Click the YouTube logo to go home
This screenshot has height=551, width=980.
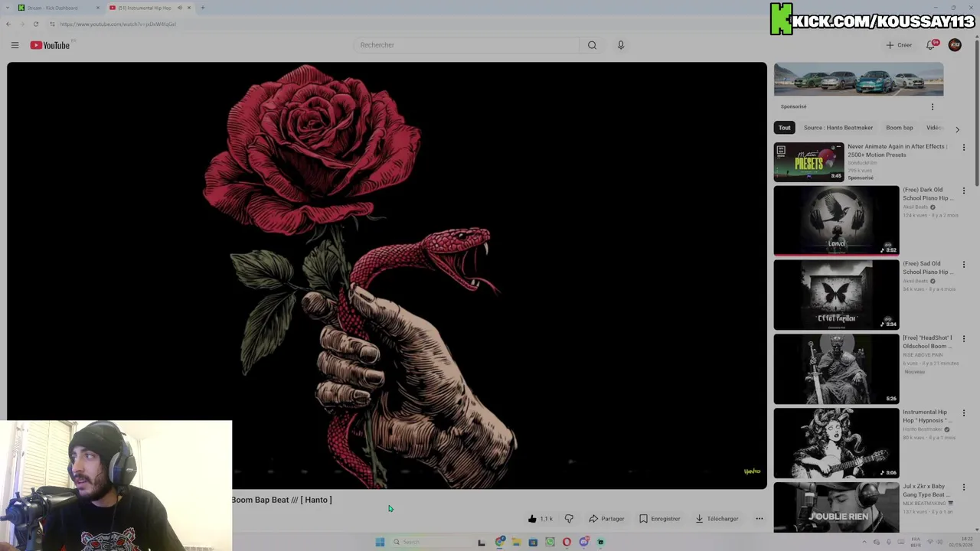tap(50, 45)
